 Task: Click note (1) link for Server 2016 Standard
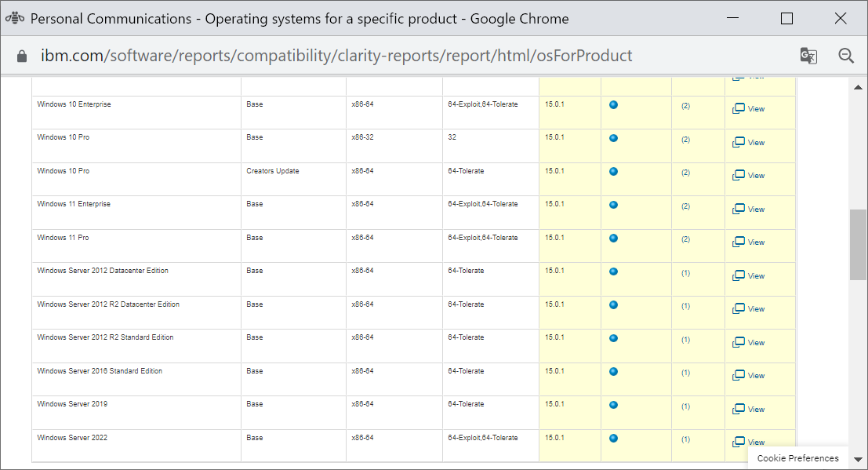(x=685, y=373)
